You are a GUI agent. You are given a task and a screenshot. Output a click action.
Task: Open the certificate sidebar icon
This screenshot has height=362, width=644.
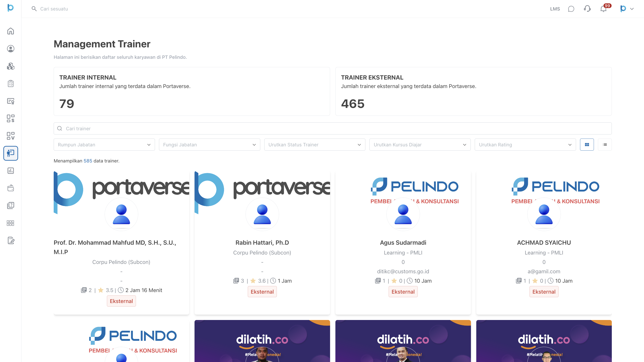point(11,101)
